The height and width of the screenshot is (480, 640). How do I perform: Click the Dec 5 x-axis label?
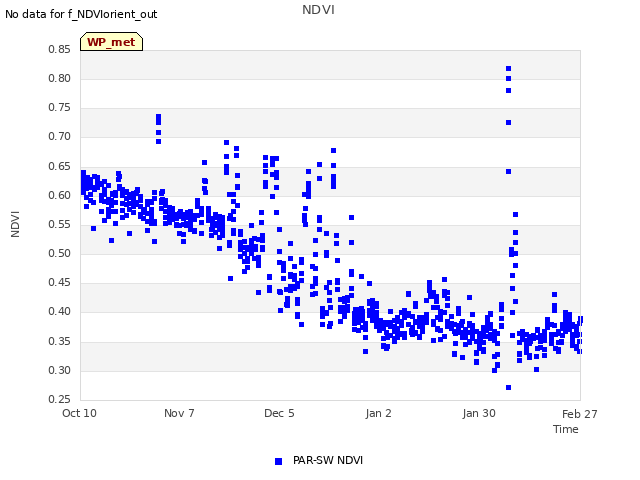(x=279, y=413)
